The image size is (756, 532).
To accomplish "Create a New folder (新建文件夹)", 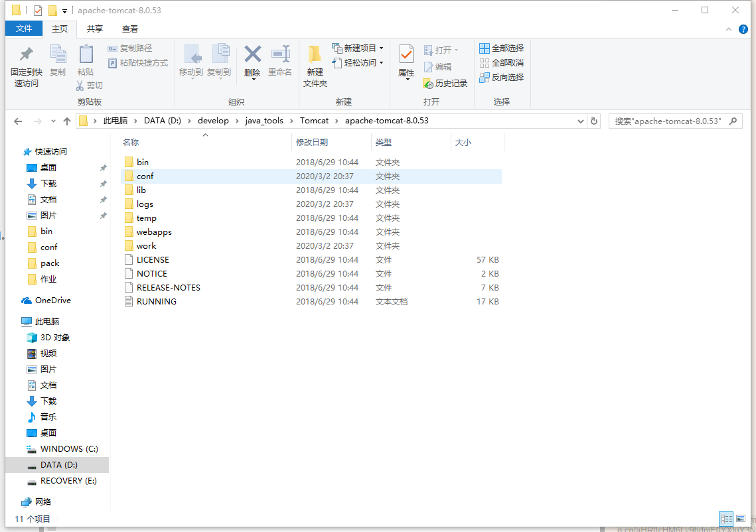I will (315, 66).
